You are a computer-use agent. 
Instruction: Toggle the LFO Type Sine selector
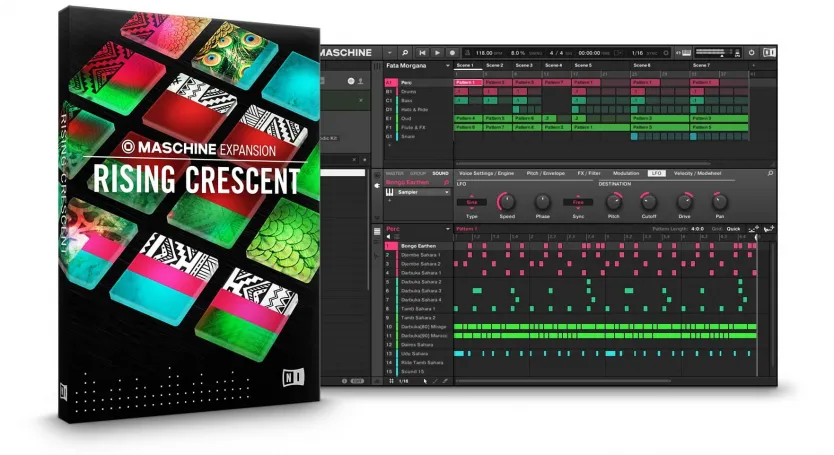tap(472, 201)
